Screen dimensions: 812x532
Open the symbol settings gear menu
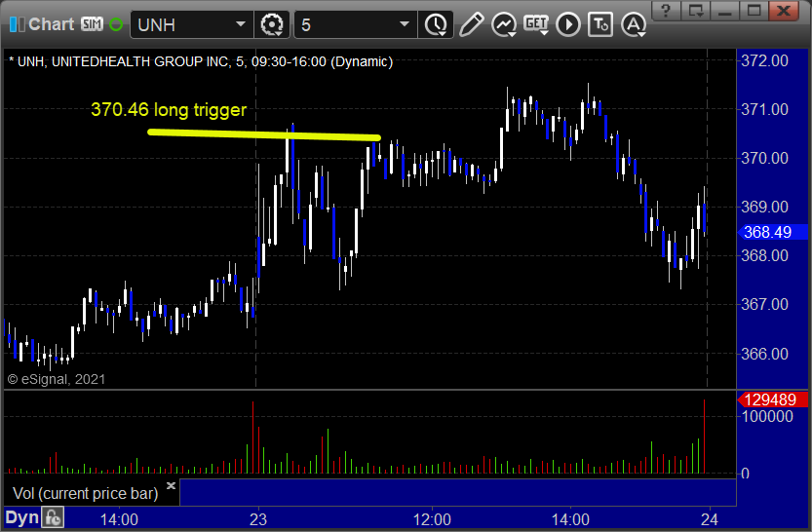pyautogui.click(x=272, y=24)
